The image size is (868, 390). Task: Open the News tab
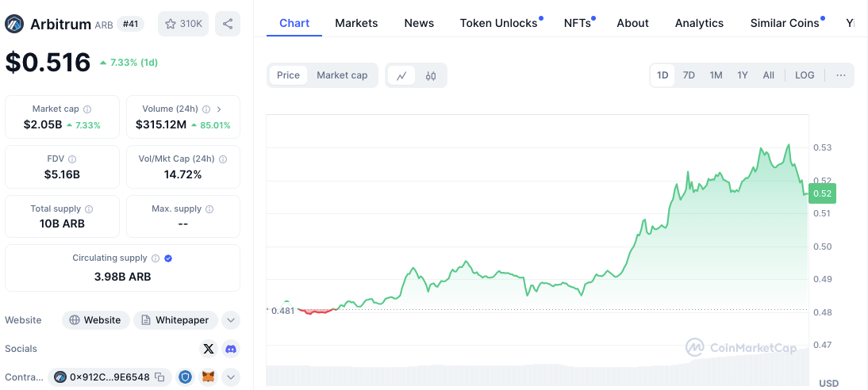[419, 23]
